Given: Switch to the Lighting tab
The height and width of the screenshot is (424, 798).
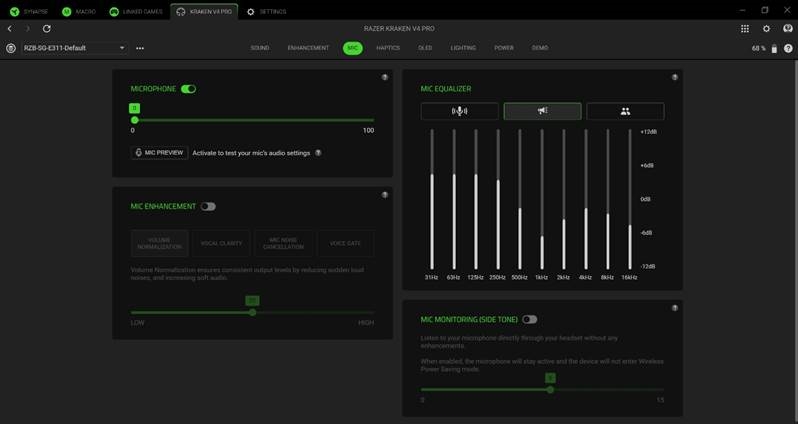Looking at the screenshot, I should 463,48.
